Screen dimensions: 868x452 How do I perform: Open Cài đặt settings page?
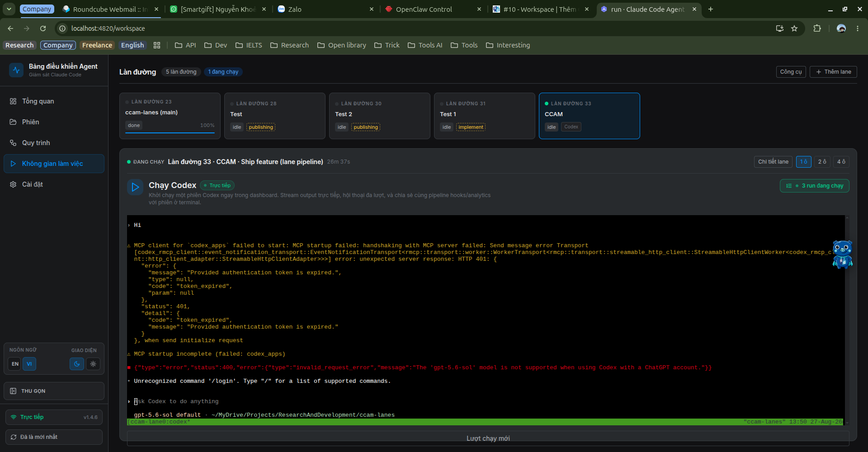click(54, 184)
